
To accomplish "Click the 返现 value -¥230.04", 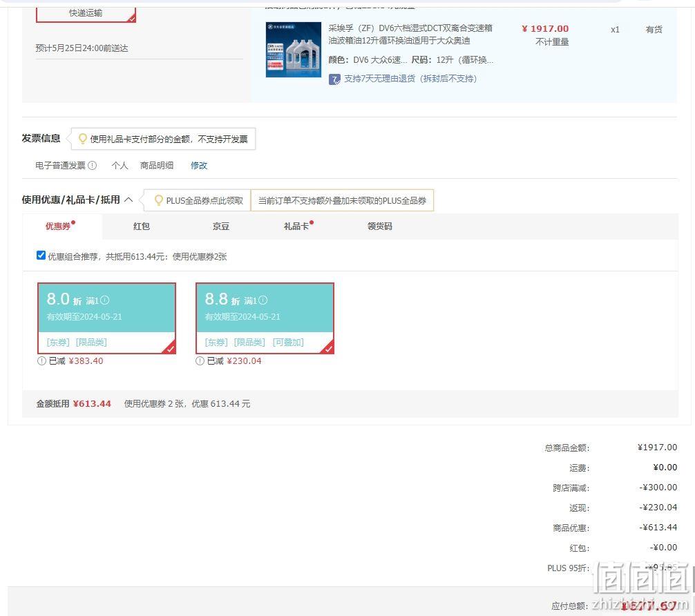I will tap(658, 508).
